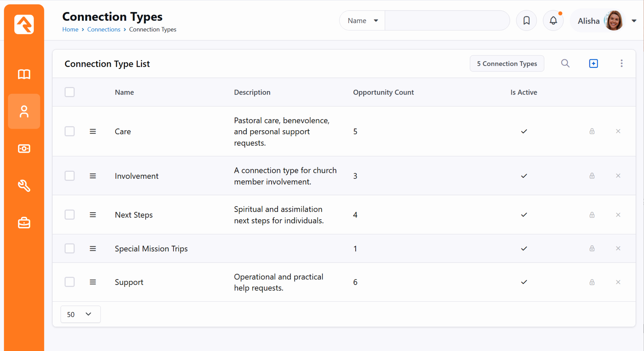The height and width of the screenshot is (351, 644).
Task: Go to Connections breadcrumb link
Action: [104, 29]
